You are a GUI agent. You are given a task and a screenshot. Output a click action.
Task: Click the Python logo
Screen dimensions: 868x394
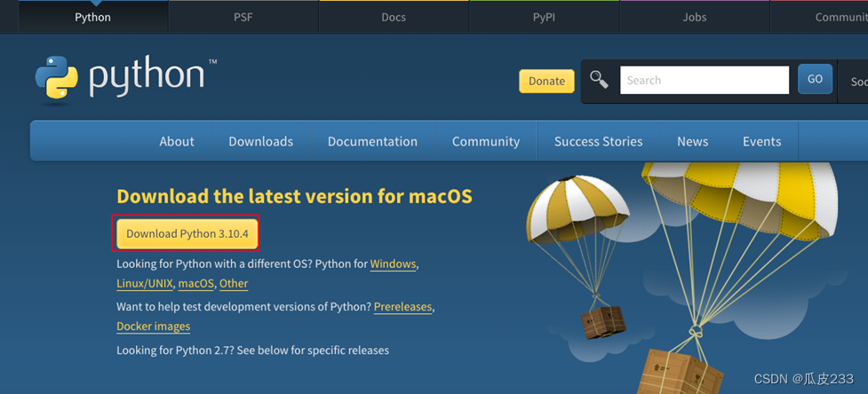click(125, 78)
